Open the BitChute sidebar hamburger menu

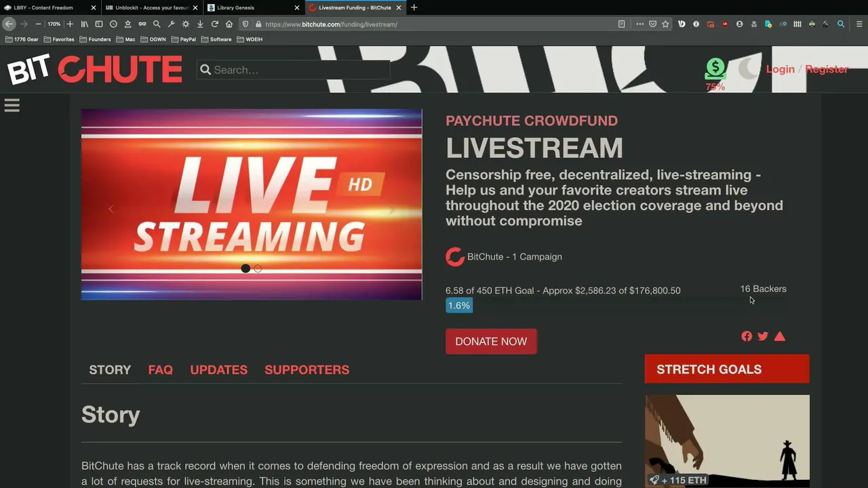point(12,105)
